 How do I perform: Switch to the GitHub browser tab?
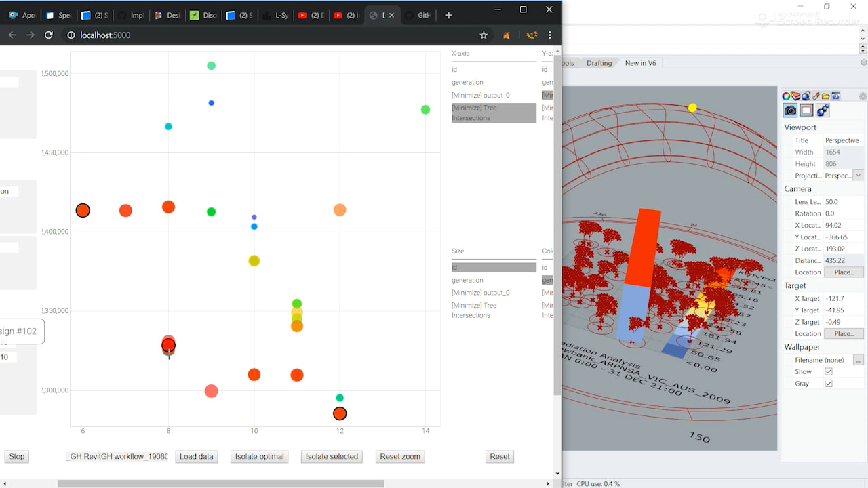417,15
